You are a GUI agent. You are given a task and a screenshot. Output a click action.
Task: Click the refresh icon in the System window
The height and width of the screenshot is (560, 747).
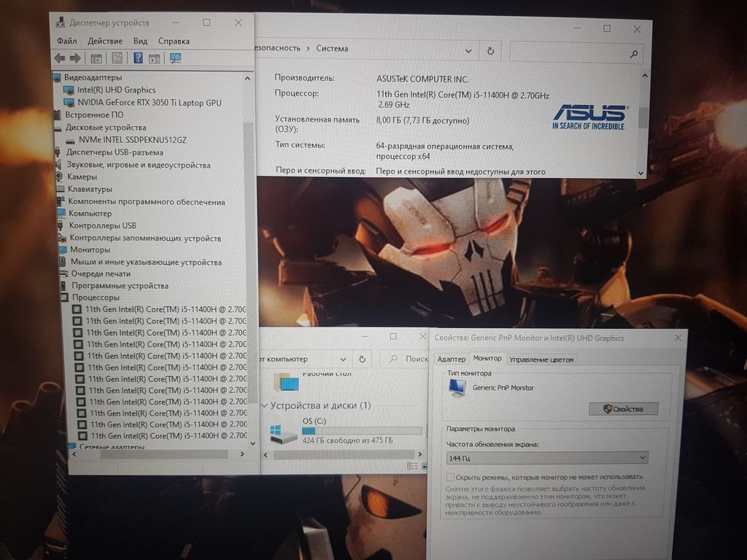(490, 51)
